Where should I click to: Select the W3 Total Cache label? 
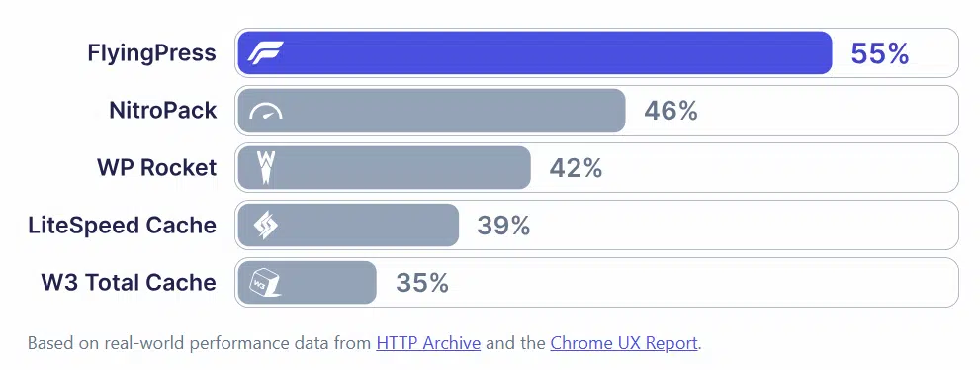click(130, 283)
